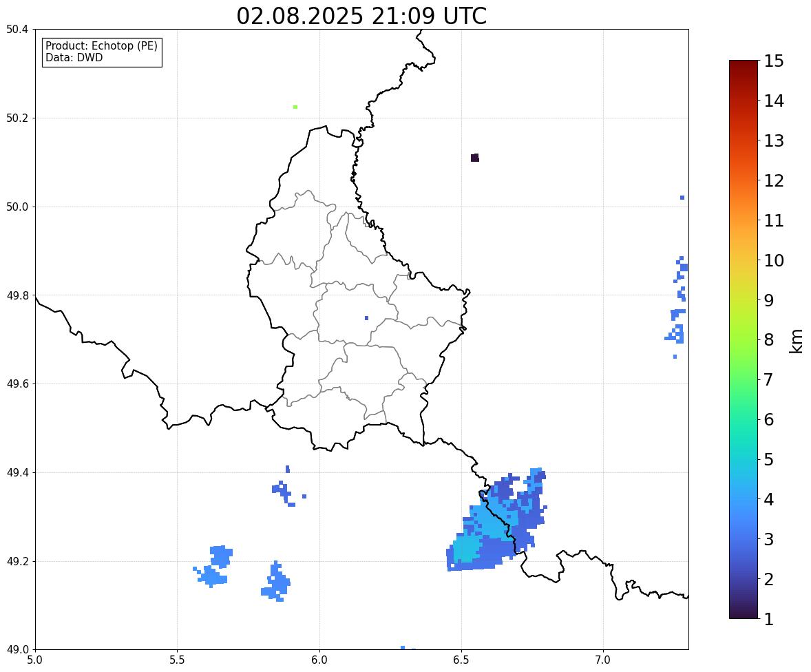Image resolution: width=811 pixels, height=672 pixels.
Task: Click the colorbar tick label 12
Action: 774,180
